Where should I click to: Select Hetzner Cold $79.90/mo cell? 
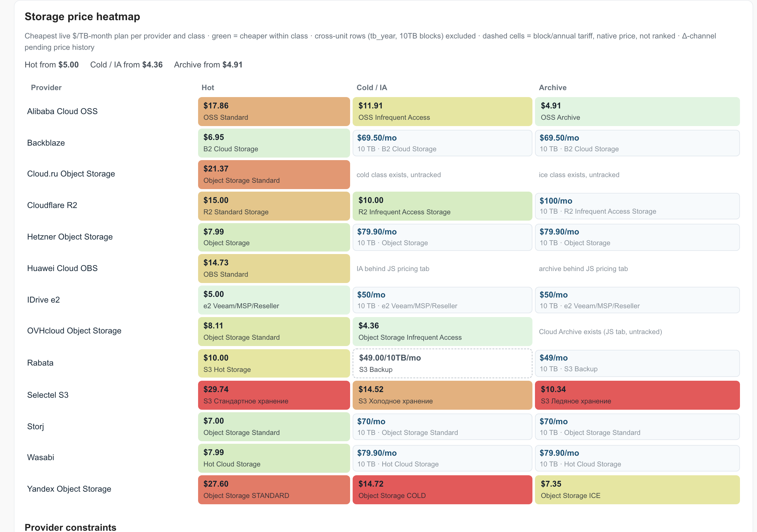(442, 237)
